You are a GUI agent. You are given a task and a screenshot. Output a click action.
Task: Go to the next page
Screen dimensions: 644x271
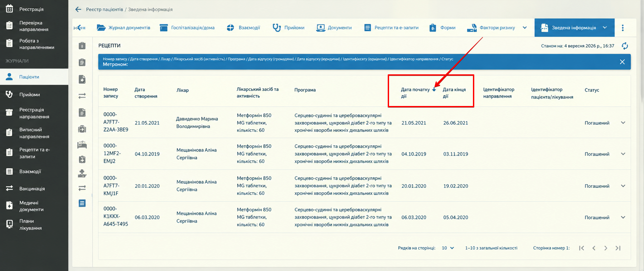click(606, 248)
